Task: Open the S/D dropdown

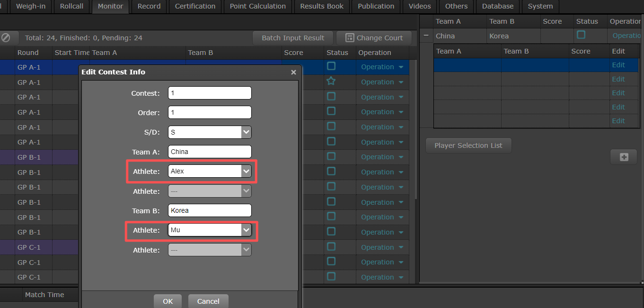Action: point(246,132)
